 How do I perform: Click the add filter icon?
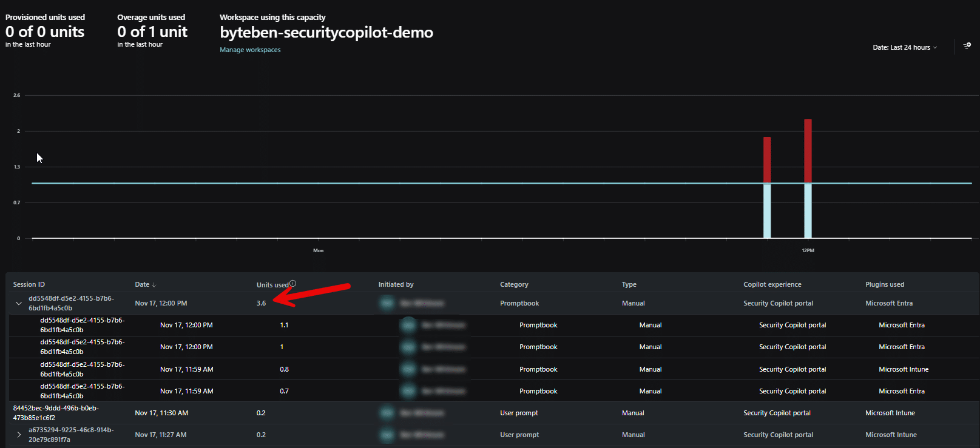coord(967,46)
